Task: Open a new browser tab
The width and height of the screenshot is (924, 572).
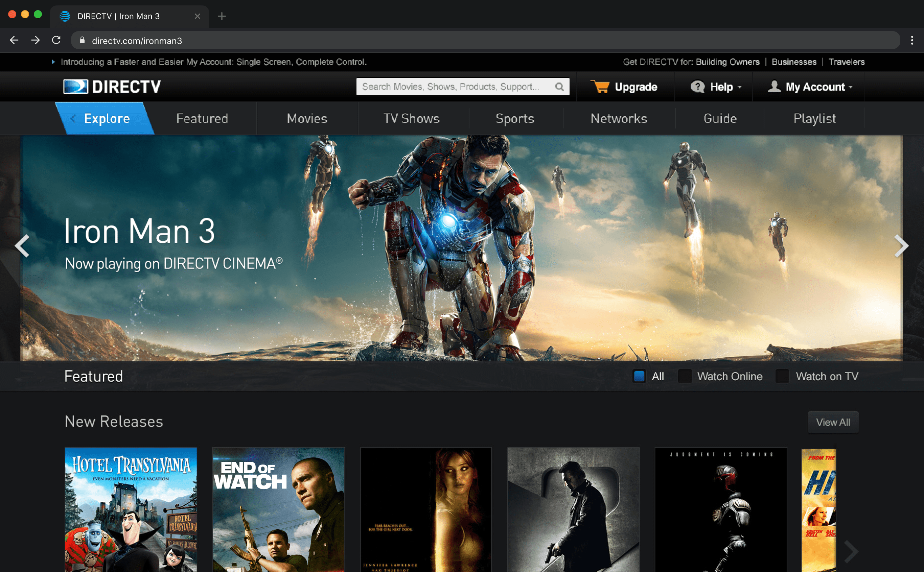Action: click(222, 16)
